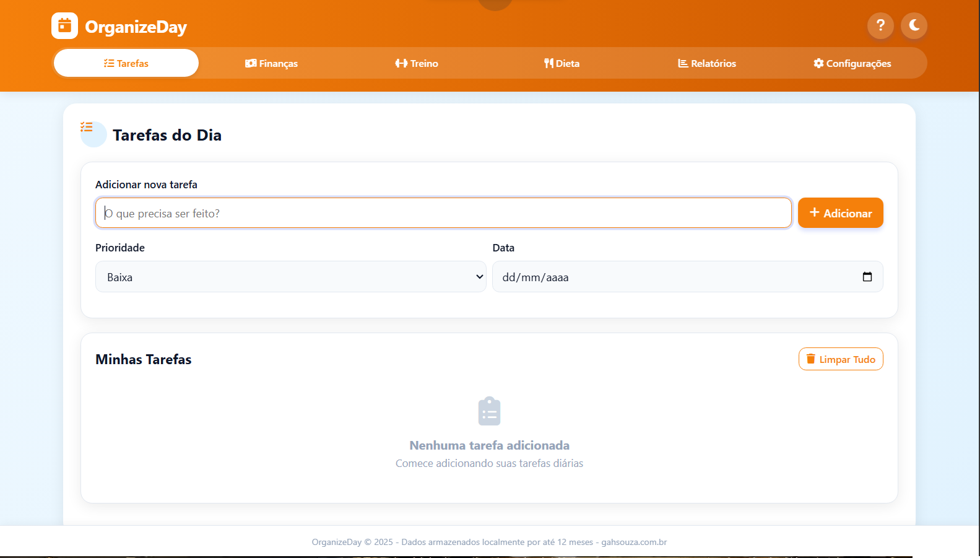980x558 pixels.
Task: Focus the 'O que precisa ser feito?' field
Action: tap(443, 213)
